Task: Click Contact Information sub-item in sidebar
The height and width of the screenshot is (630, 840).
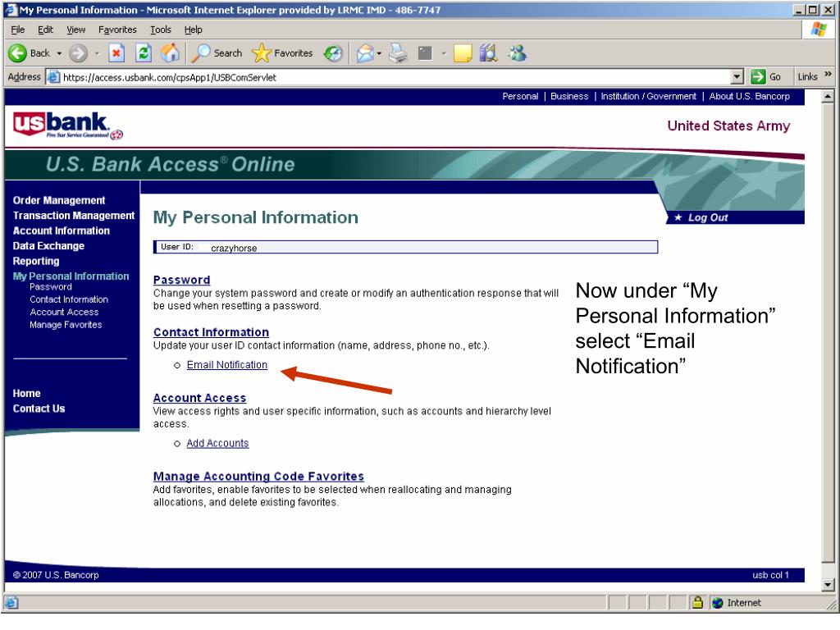Action: click(69, 299)
